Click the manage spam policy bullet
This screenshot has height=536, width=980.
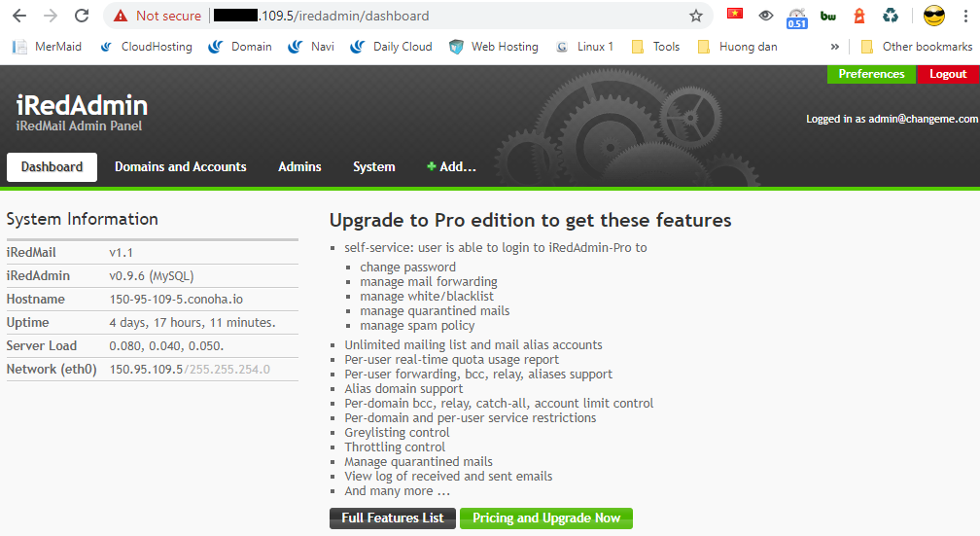click(x=417, y=325)
